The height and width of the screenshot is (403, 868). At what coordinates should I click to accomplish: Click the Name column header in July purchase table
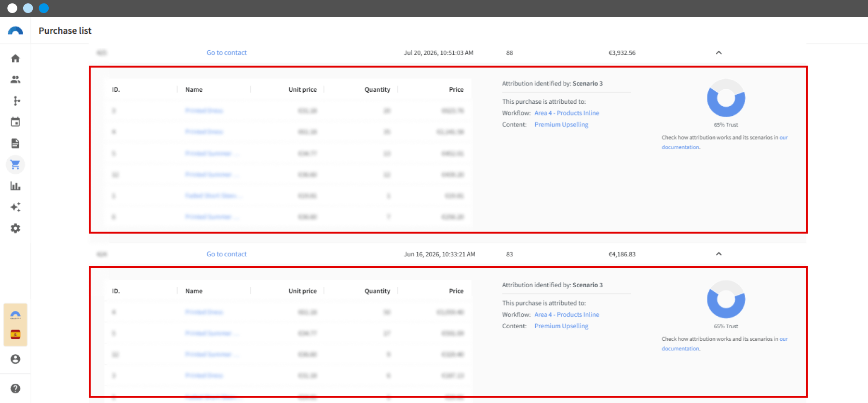[x=194, y=89]
